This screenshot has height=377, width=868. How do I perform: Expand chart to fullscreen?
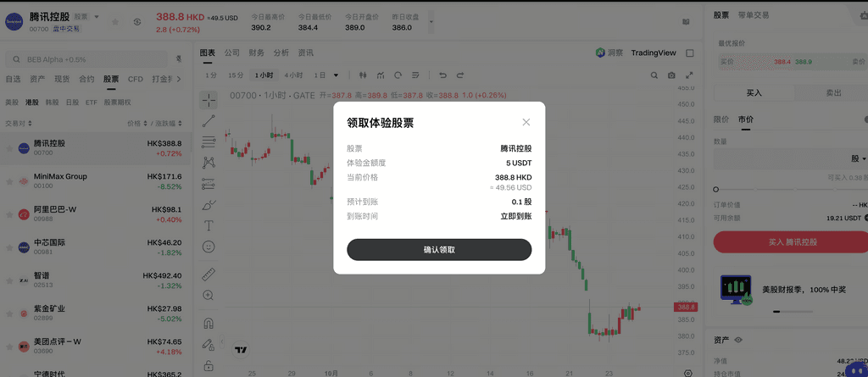(689, 75)
